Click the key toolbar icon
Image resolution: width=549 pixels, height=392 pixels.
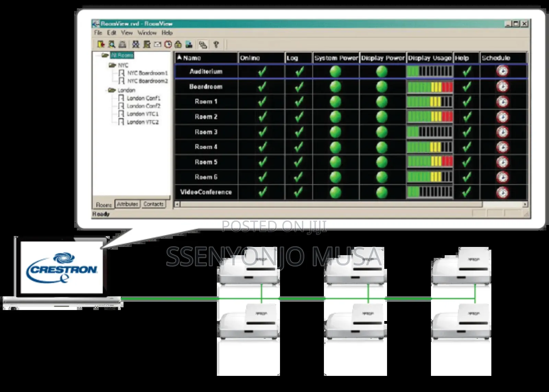216,44
